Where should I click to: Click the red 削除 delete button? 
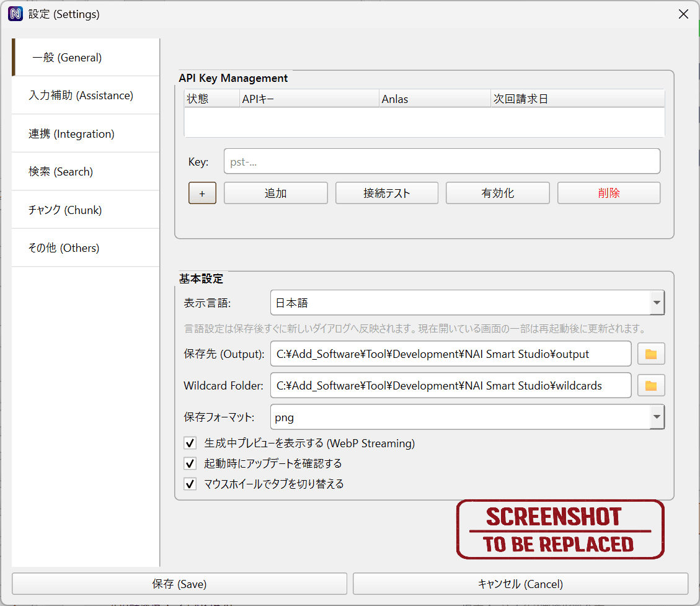pos(608,193)
